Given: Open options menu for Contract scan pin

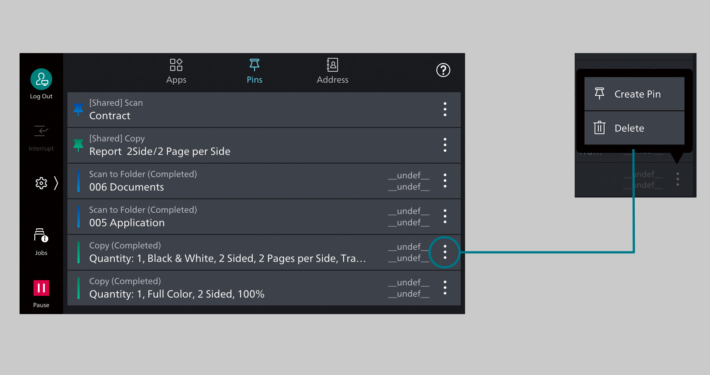Looking at the screenshot, I should 445,110.
